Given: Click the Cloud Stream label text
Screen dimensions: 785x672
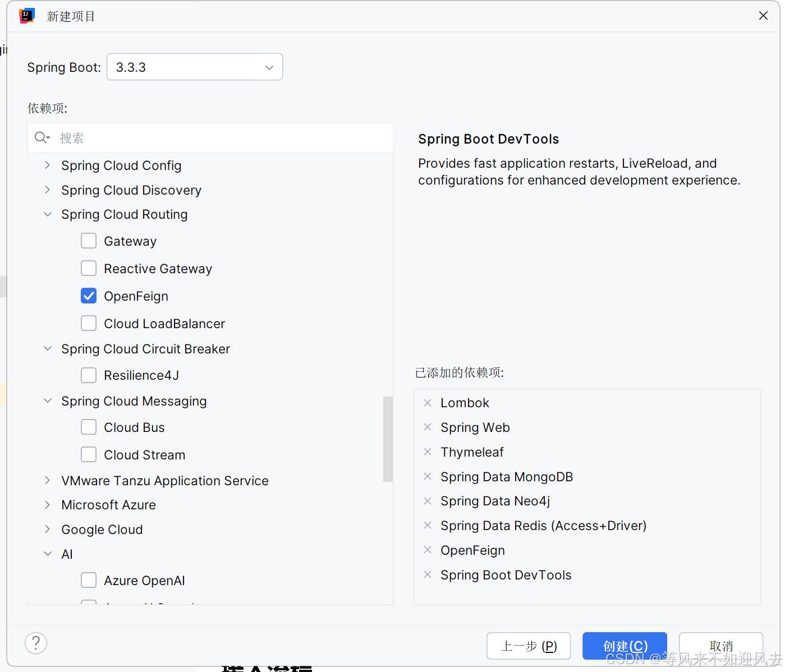Looking at the screenshot, I should [145, 455].
